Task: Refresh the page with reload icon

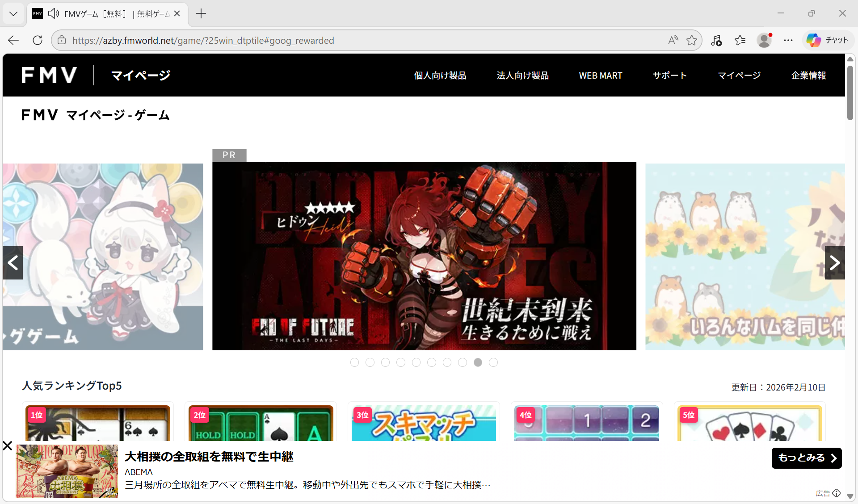Action: pyautogui.click(x=38, y=40)
